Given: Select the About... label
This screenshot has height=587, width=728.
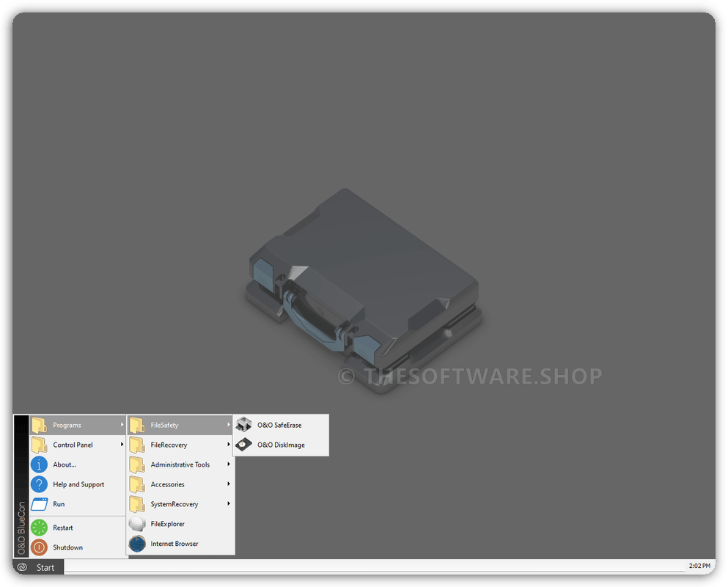Looking at the screenshot, I should [65, 464].
